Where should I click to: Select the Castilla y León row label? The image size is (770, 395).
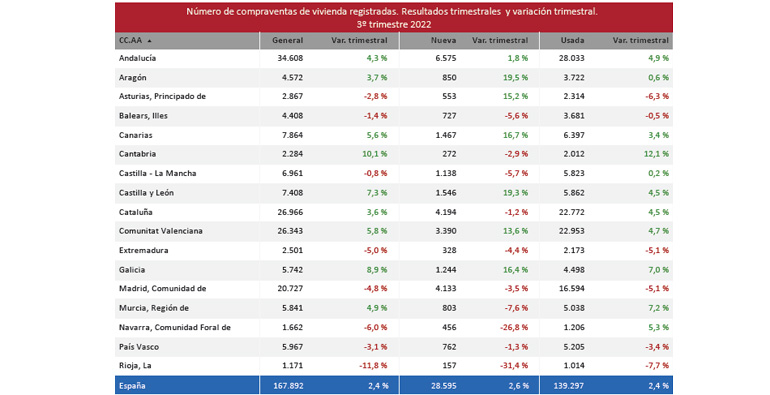point(146,193)
